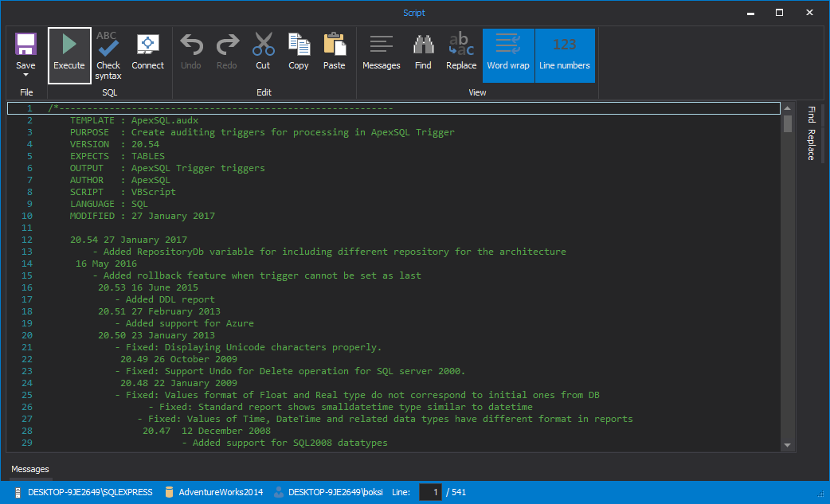Expand the Save dropdown arrow
Image resolution: width=830 pixels, height=504 pixels.
pyautogui.click(x=25, y=76)
